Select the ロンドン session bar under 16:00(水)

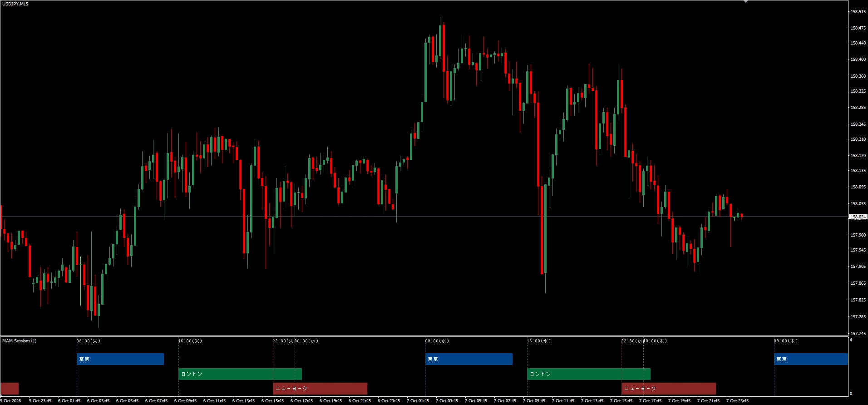tap(589, 374)
